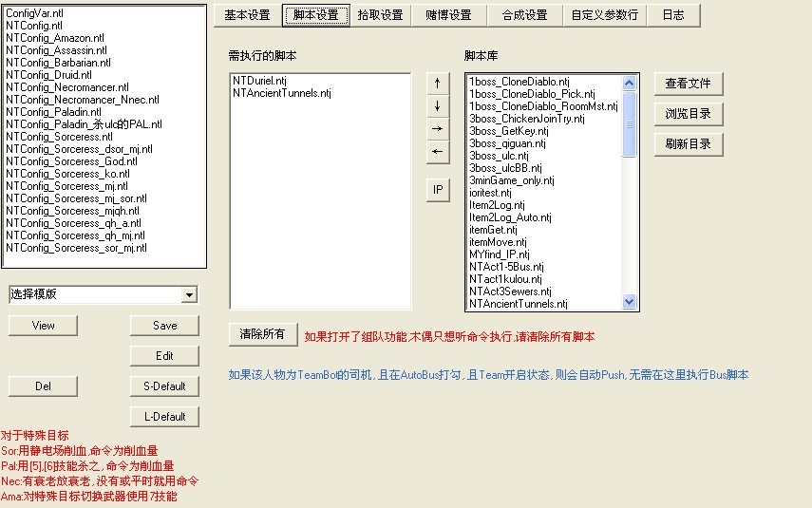Click the S-Default button
Viewport: 812px width, 508px height.
tap(164, 386)
